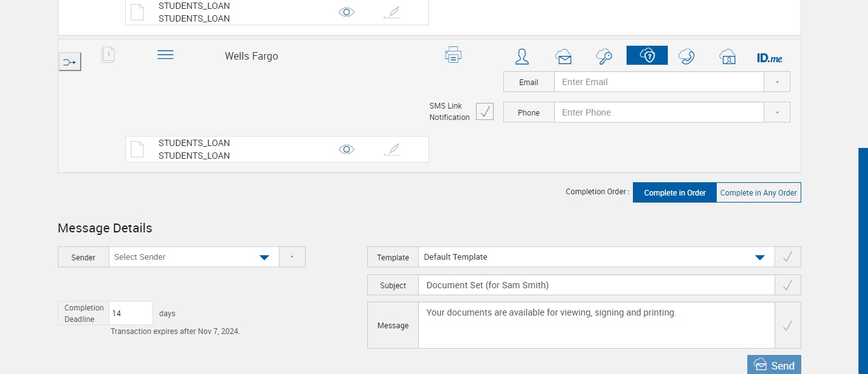Image resolution: width=868 pixels, height=374 pixels.
Task: Focus the Enter Phone field
Action: click(658, 112)
